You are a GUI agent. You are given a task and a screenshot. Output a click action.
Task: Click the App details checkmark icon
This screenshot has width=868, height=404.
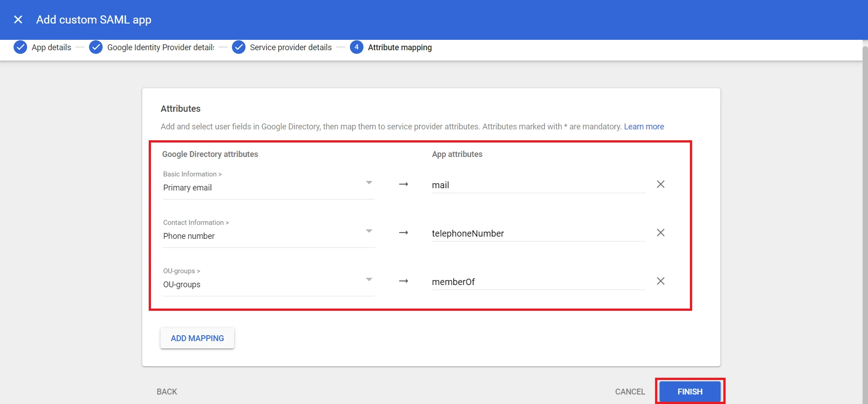pyautogui.click(x=20, y=48)
